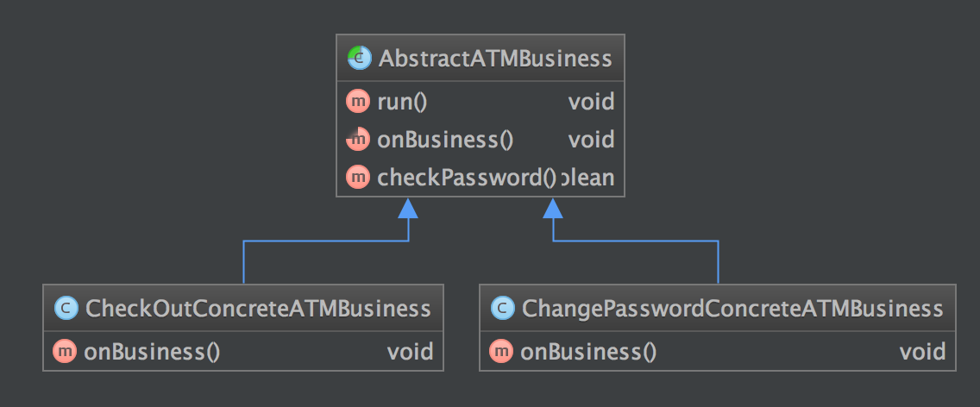Click the AbstractATMBusiness abstract class icon
The height and width of the screenshot is (407, 980).
point(358,59)
